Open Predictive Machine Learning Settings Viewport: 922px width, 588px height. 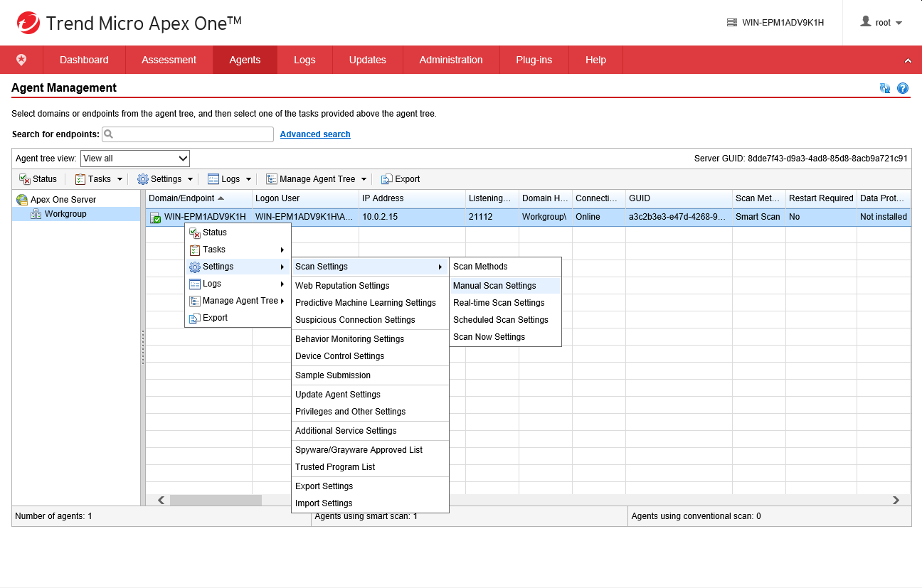(x=370, y=303)
